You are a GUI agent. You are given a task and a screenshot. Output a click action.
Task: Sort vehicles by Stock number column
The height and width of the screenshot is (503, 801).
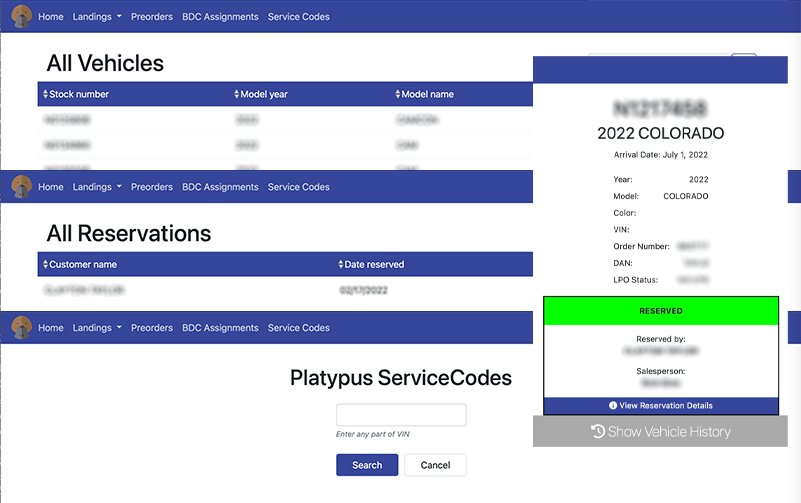[x=78, y=94]
